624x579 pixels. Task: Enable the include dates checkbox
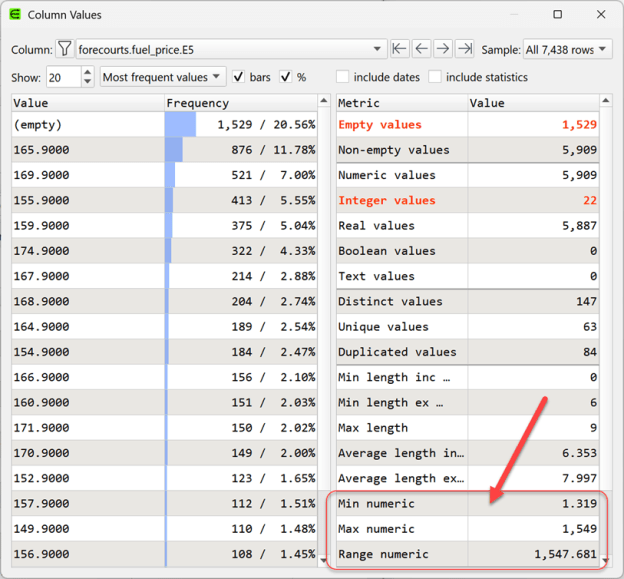click(343, 77)
